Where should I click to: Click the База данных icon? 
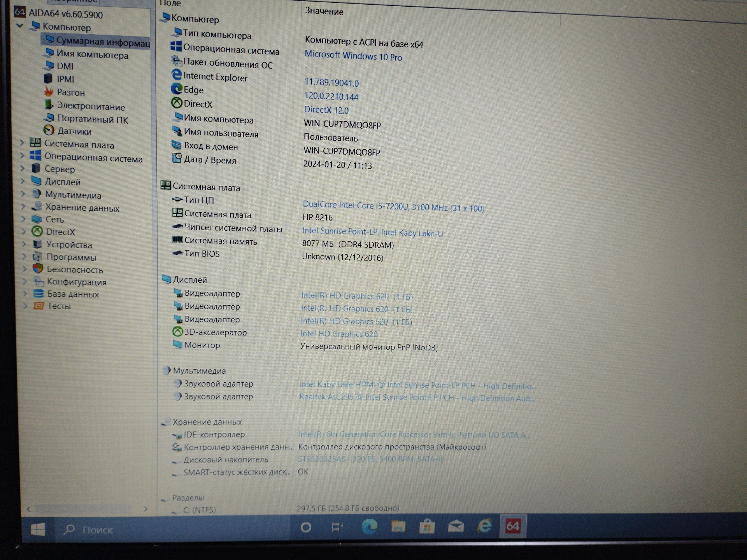coord(39,293)
